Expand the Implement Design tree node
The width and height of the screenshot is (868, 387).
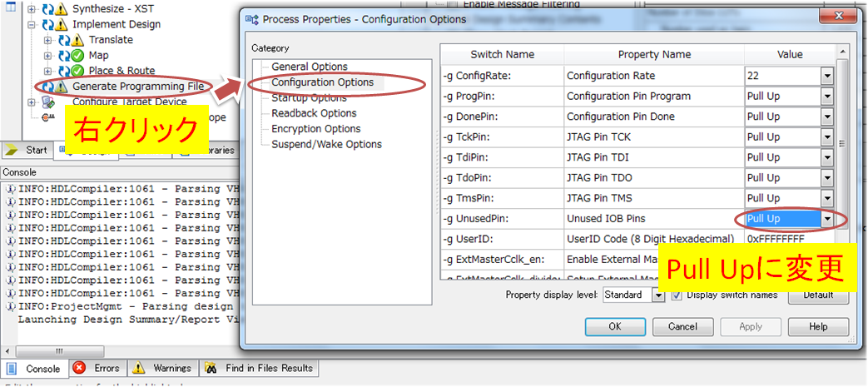(x=32, y=25)
